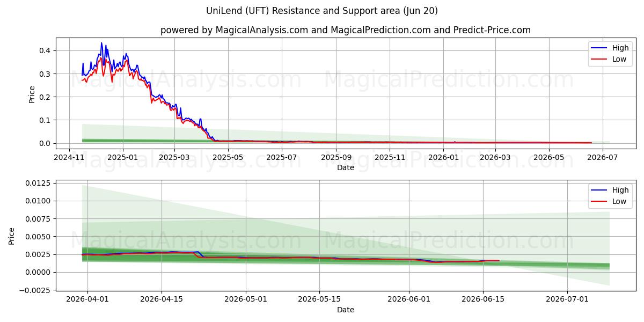The height and width of the screenshot is (322, 644).
Task: Click the "Date" x-axis label under upper chart
Action: coord(346,167)
